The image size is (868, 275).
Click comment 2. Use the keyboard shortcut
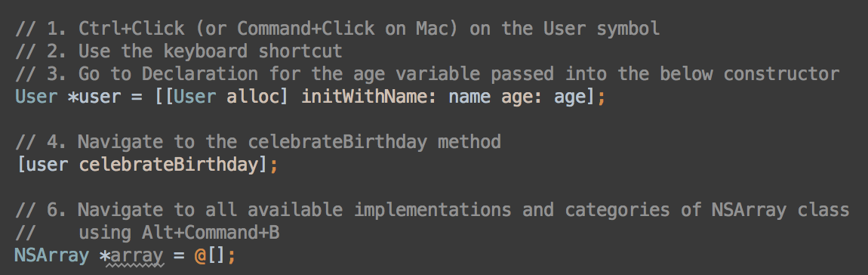pos(179,51)
